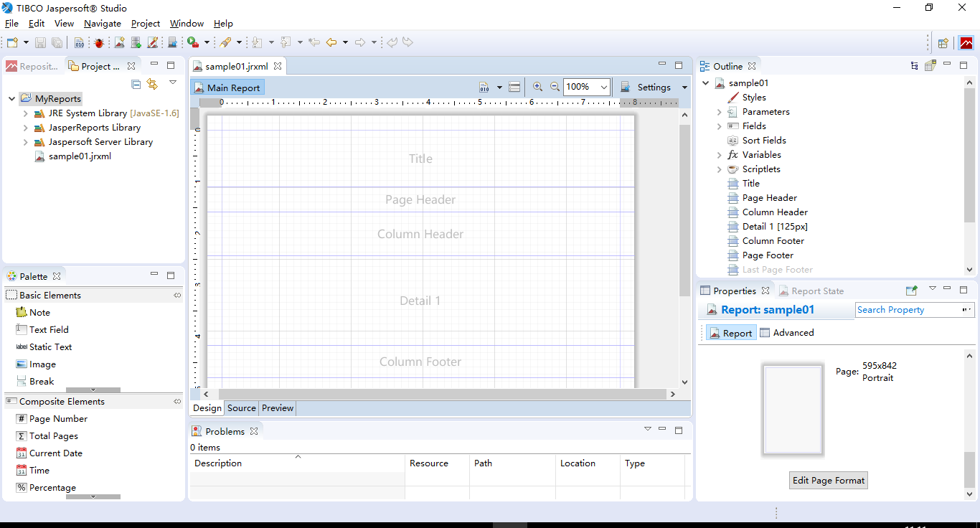Screen dimensions: 980x528
Task: Select the Advanced properties tab
Action: 787,333
